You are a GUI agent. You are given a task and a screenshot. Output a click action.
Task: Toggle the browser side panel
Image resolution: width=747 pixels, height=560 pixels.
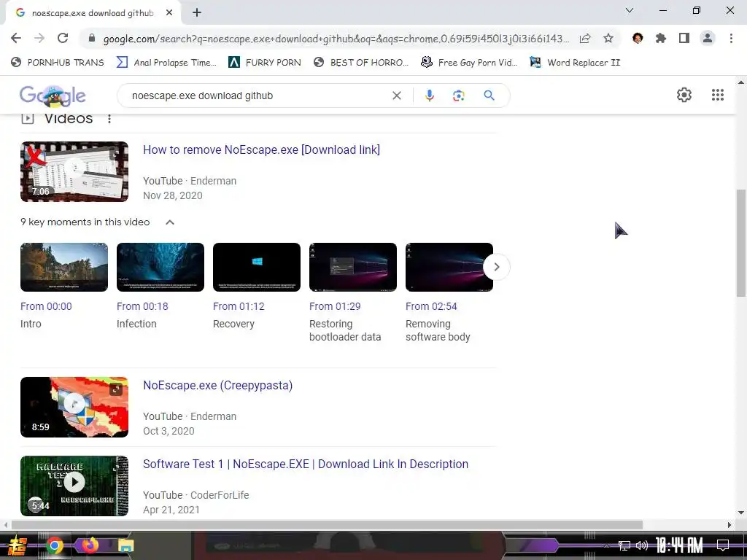tap(684, 38)
